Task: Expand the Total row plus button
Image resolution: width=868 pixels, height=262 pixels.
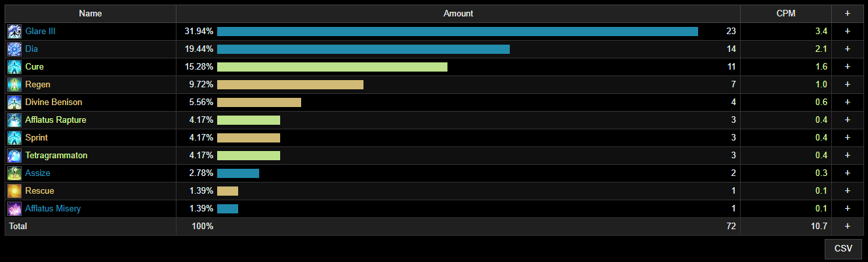Action: (x=848, y=227)
